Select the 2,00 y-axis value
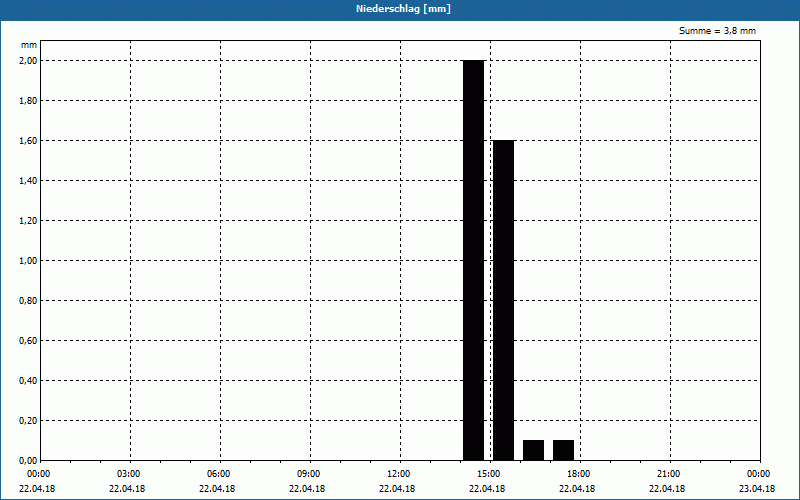The image size is (800, 500). pos(28,61)
